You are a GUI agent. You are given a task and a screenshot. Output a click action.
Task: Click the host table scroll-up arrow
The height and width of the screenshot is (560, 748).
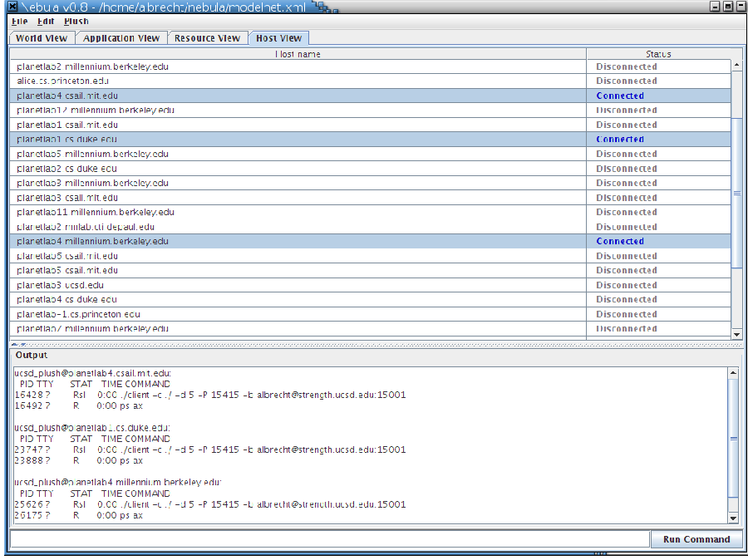click(x=736, y=66)
